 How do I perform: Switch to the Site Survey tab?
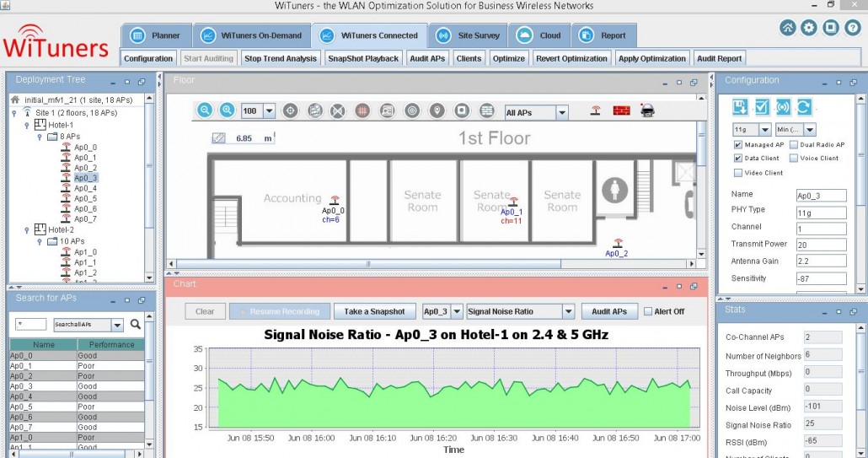click(x=469, y=35)
